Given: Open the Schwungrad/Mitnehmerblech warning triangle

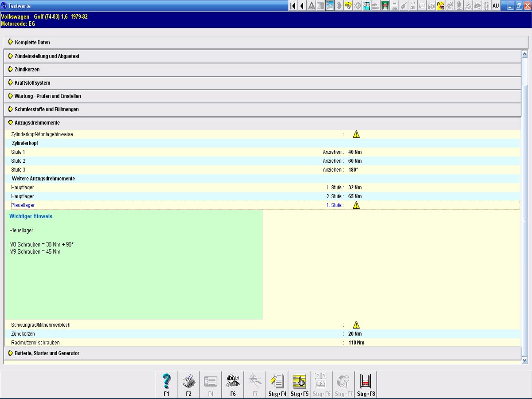Looking at the screenshot, I should [356, 325].
